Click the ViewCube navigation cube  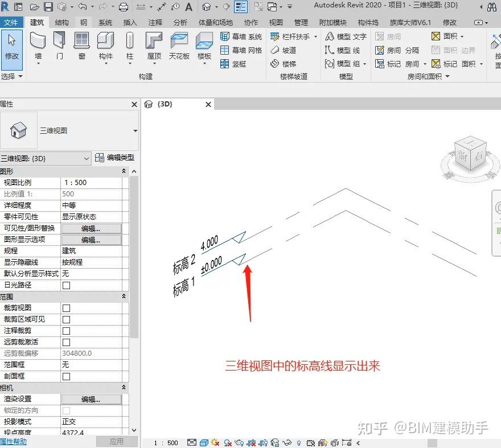[470, 154]
